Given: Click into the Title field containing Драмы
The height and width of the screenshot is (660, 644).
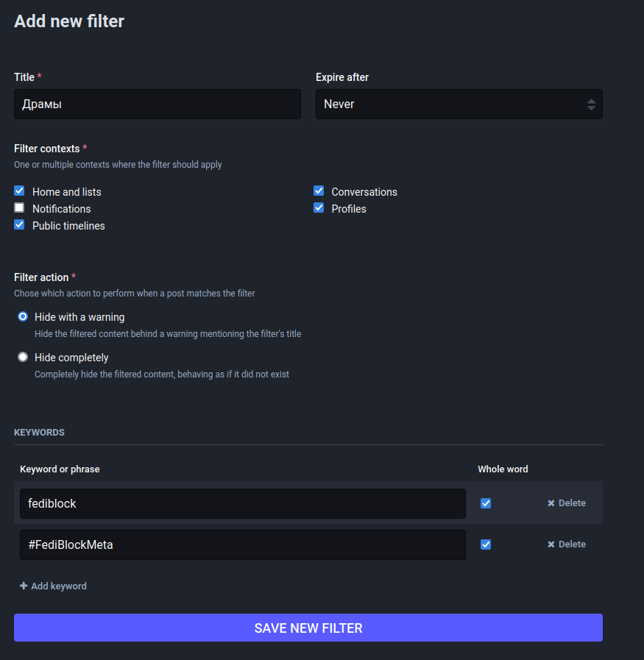Looking at the screenshot, I should coord(158,104).
